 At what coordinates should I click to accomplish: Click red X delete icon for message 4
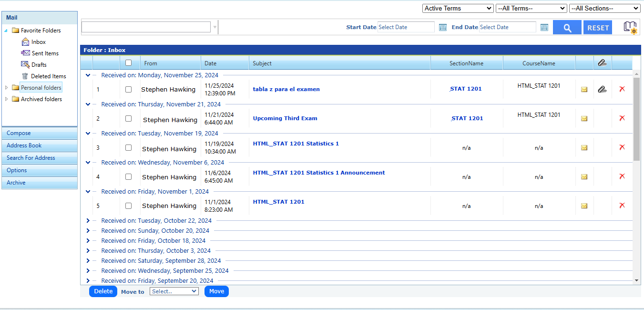(x=622, y=176)
